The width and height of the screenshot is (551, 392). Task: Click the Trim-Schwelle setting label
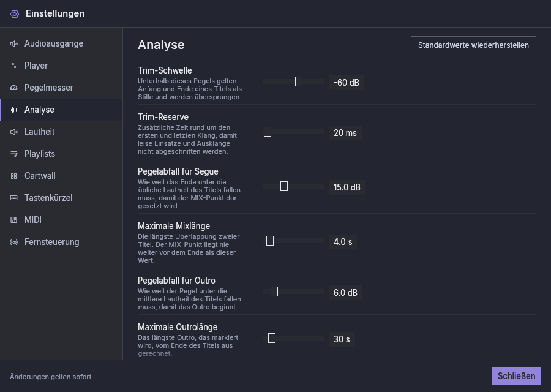[165, 70]
